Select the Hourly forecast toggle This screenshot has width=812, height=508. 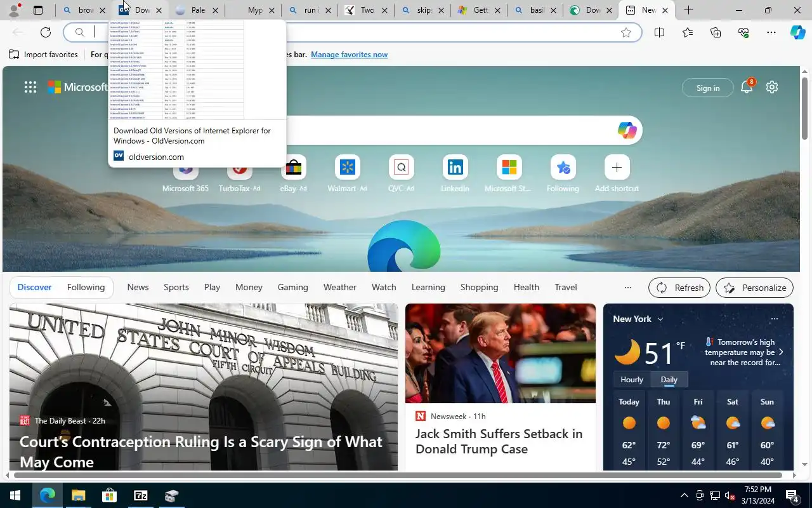coord(632,380)
